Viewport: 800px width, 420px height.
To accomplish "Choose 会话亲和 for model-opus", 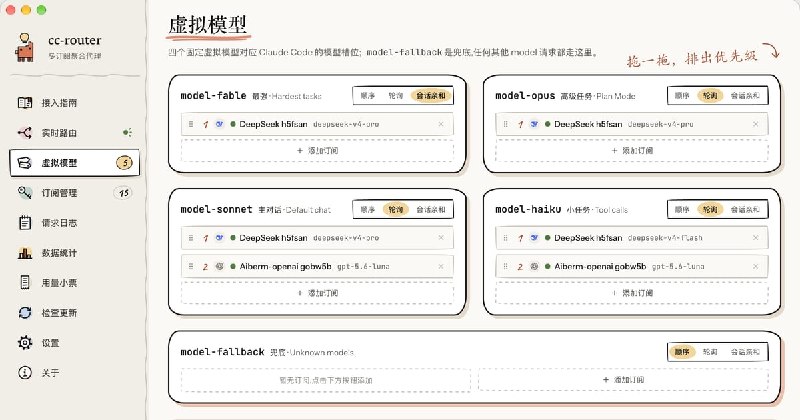I will coord(745,96).
